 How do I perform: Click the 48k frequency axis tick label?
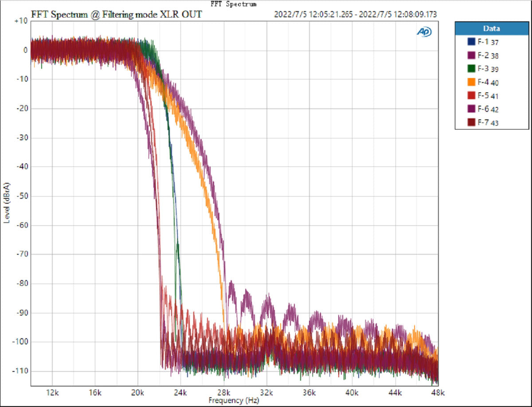(438, 393)
